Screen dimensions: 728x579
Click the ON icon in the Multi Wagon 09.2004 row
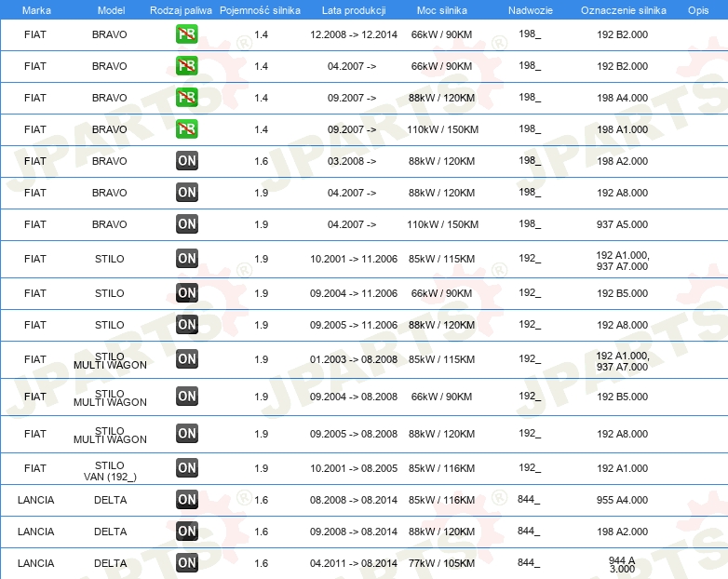pos(186,396)
